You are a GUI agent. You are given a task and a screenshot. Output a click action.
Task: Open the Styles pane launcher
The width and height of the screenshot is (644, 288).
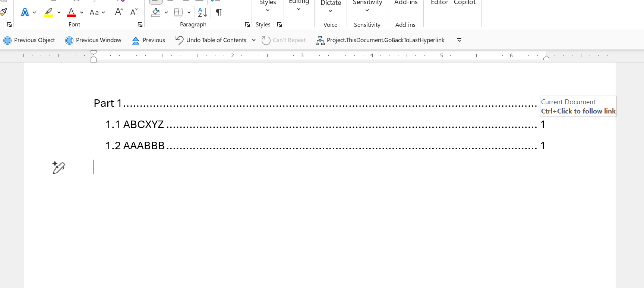(x=280, y=25)
